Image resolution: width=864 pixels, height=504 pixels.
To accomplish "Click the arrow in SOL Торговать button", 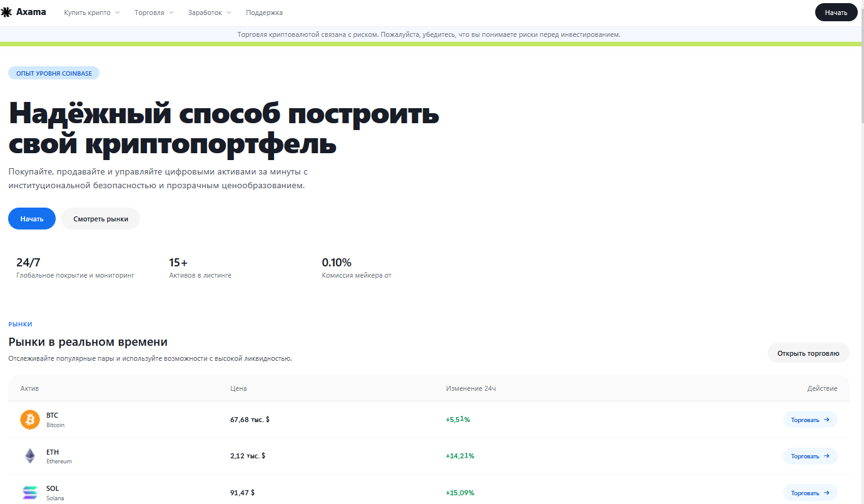I will point(826,493).
